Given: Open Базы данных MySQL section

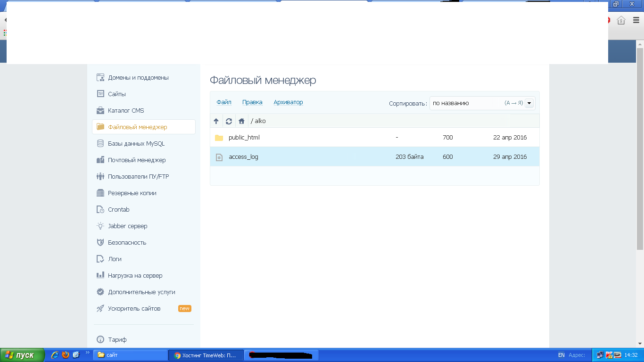Looking at the screenshot, I should (x=136, y=144).
